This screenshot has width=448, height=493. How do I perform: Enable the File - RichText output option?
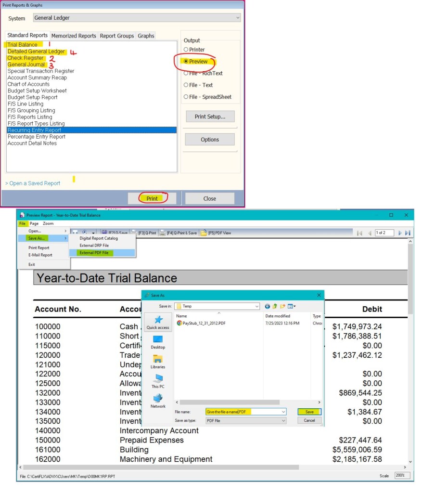pyautogui.click(x=186, y=72)
